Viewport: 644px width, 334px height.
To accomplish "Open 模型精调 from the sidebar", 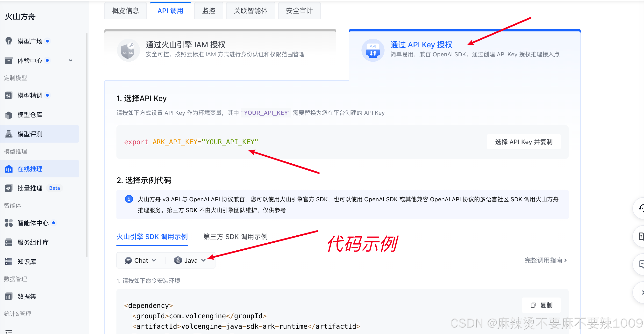I will [30, 95].
